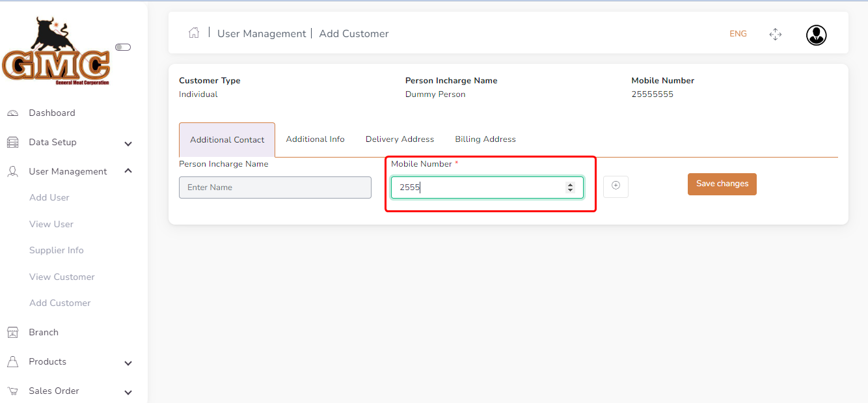Click the fullscreen arrows icon
The image size is (868, 403).
point(775,35)
